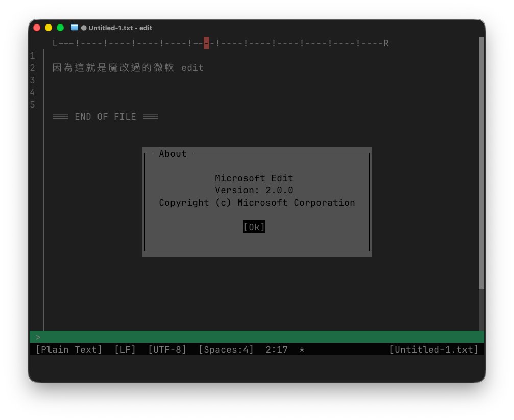Click the Untitled-1.txt - edit window title
Screen dimensions: 514x420
click(120, 28)
